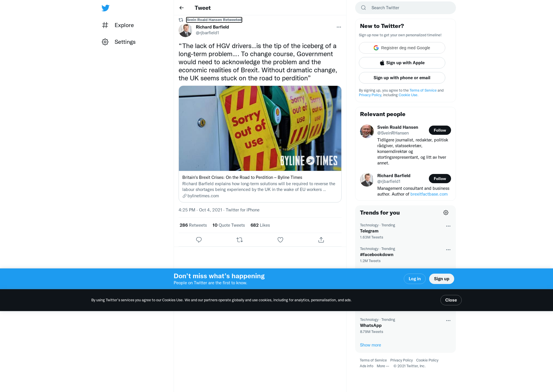Viewport: 553px width, 392px height.
Task: Like the tweet with heart icon
Action: pos(280,240)
